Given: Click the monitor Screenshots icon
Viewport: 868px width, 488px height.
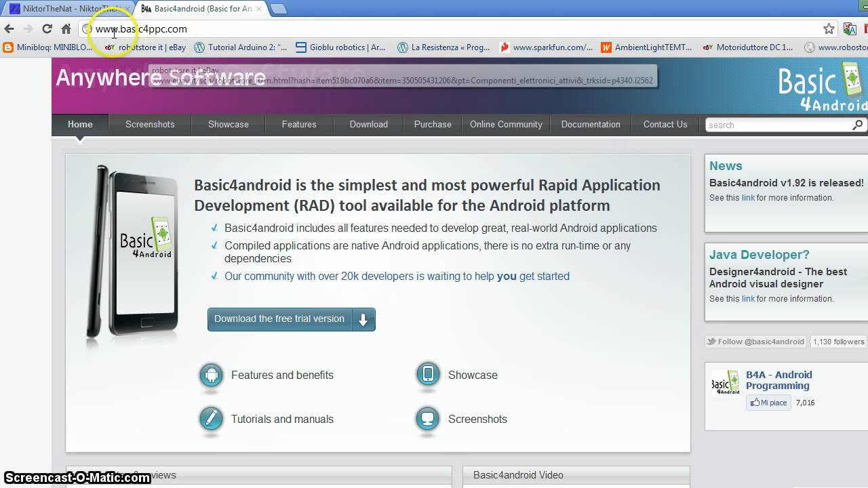Looking at the screenshot, I should click(428, 419).
